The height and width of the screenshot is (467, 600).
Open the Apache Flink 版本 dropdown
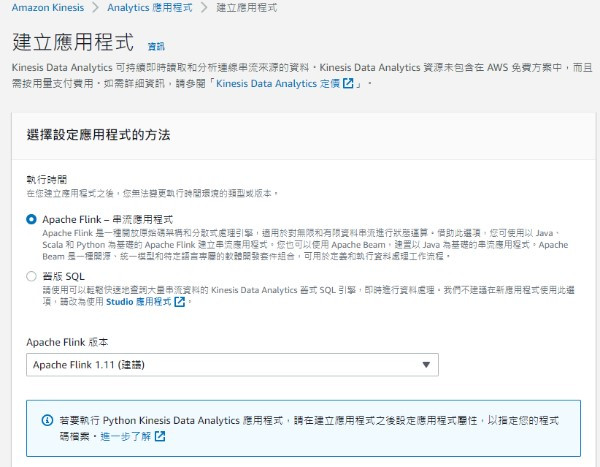point(232,365)
